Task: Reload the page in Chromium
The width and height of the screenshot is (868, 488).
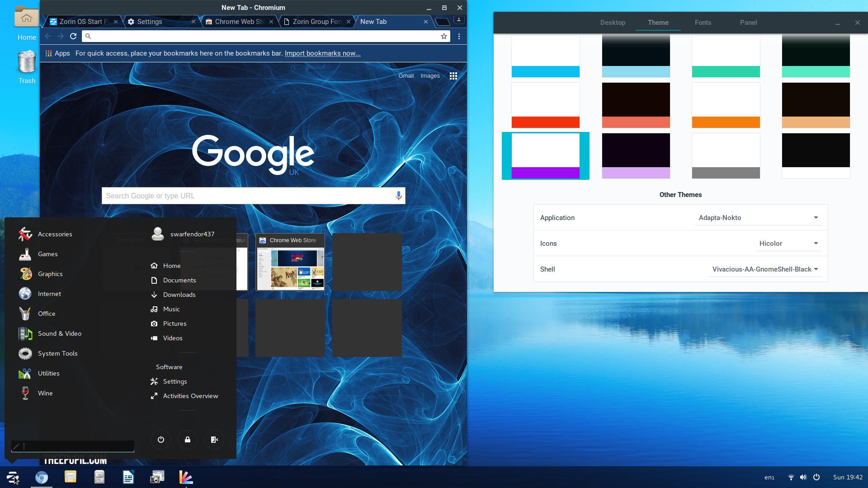Action: point(73,36)
